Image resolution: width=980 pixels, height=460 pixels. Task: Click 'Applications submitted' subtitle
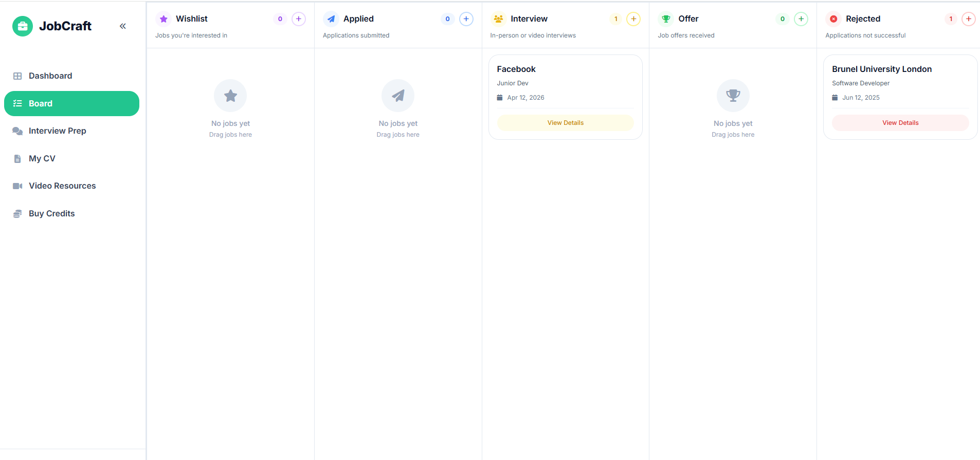click(356, 35)
